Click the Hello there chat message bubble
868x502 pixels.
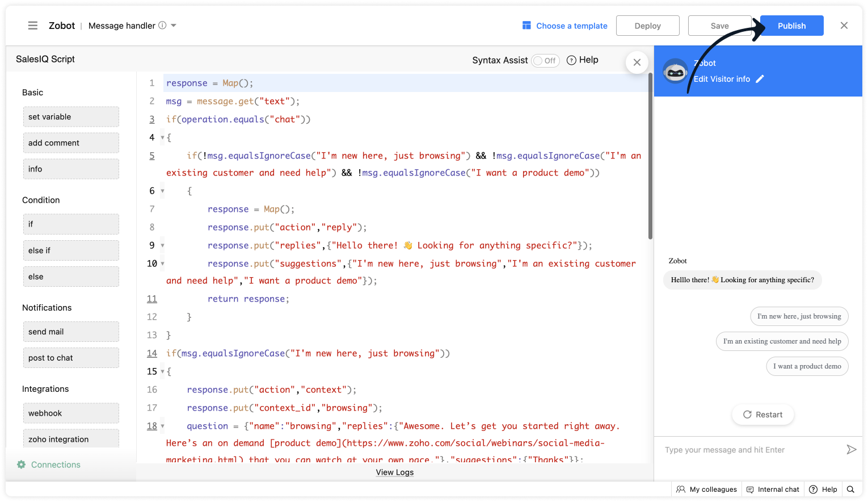pos(743,280)
